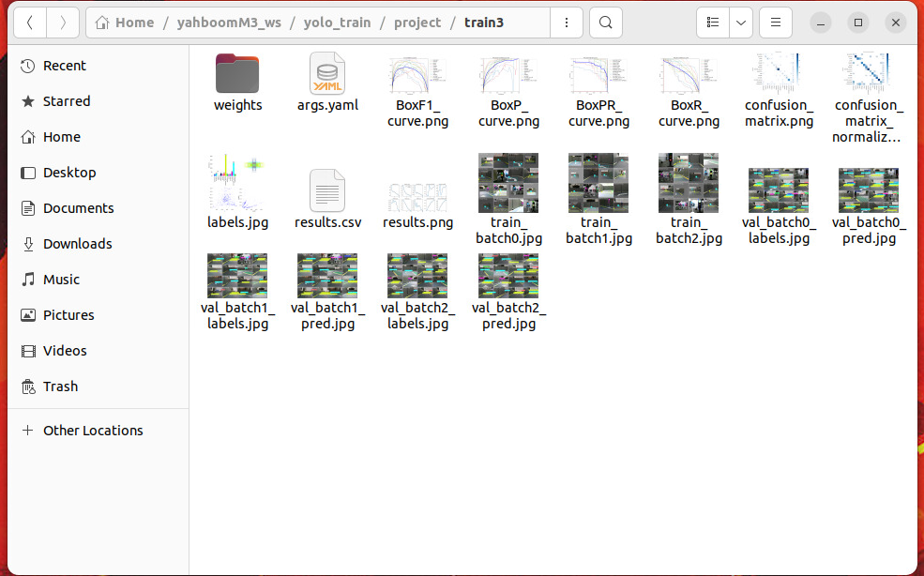The height and width of the screenshot is (576, 924).
Task: Go back with the left arrow
Action: click(x=30, y=23)
